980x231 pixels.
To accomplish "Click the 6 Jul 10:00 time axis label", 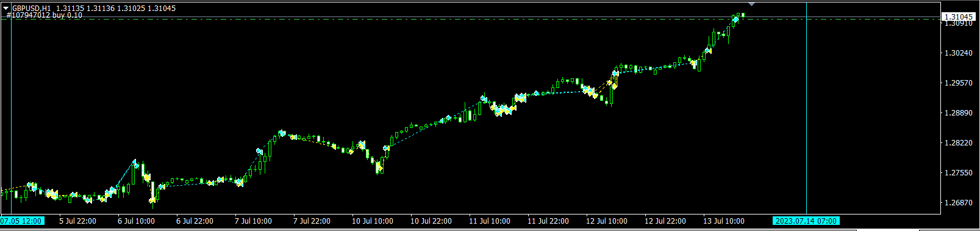I will [135, 221].
